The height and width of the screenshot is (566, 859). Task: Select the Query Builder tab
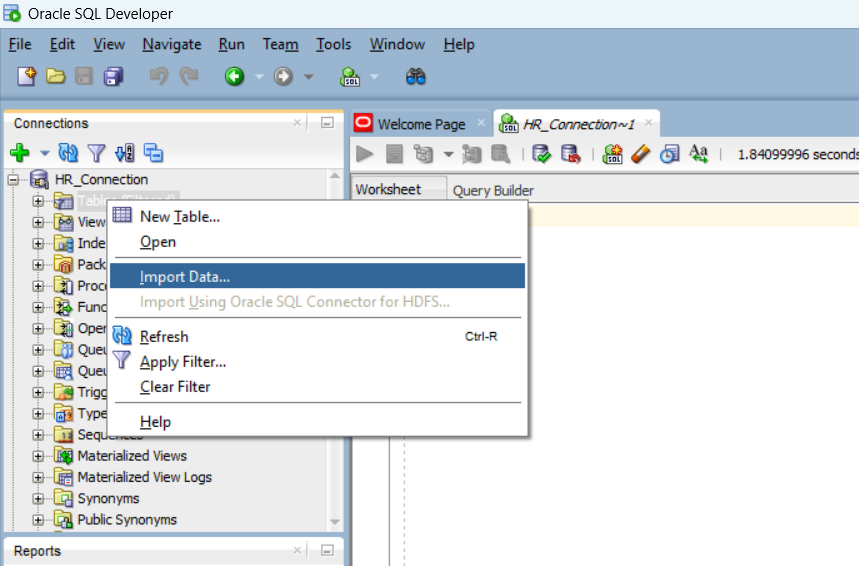(493, 191)
